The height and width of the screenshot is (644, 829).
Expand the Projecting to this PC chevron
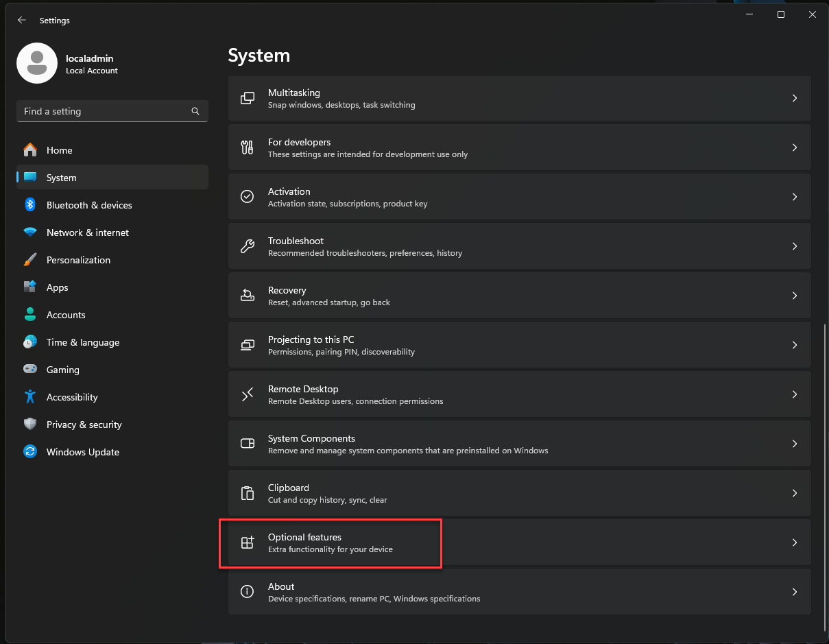point(795,345)
